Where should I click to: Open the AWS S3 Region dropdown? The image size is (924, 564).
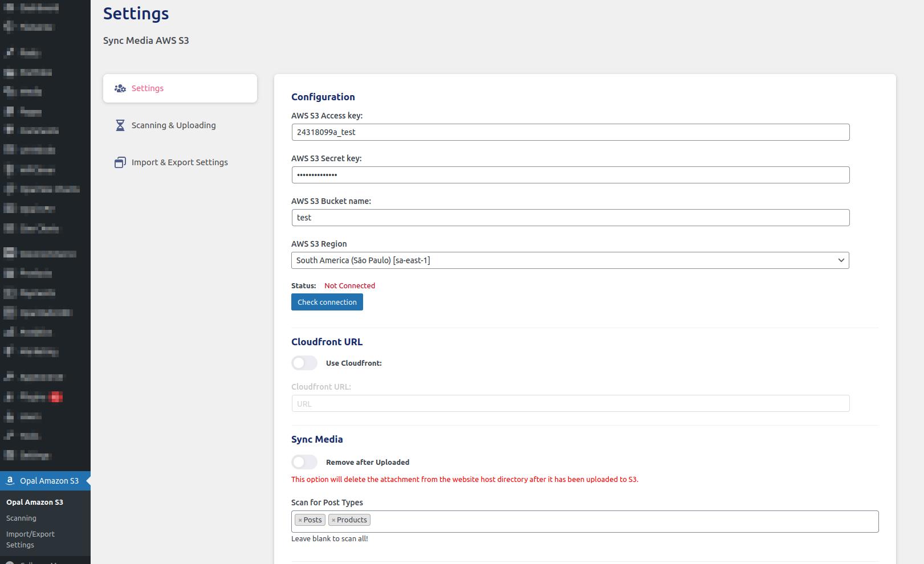point(570,260)
